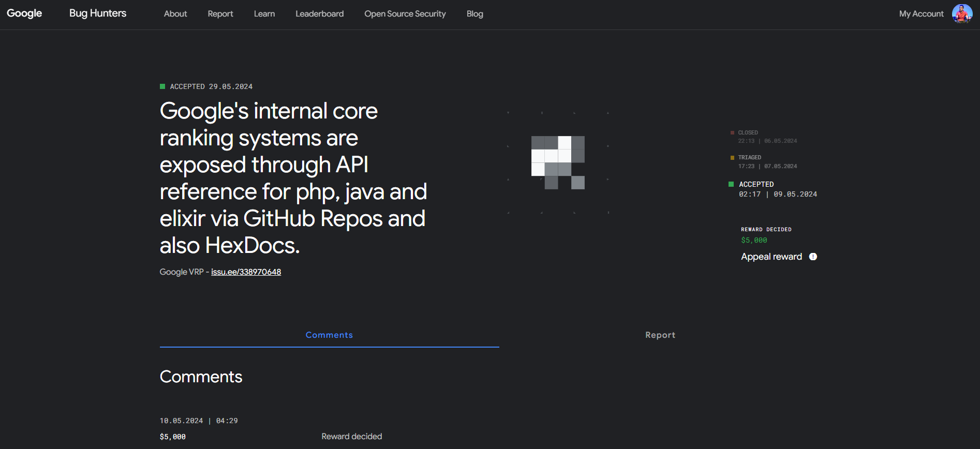Click the Google VRP label
Viewport: 980px width, 449px height.
coord(182,272)
